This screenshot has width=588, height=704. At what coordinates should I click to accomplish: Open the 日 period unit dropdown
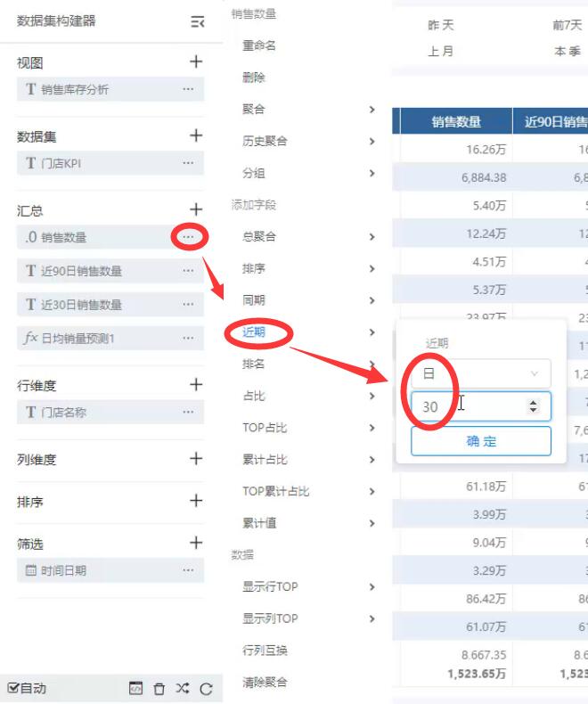[x=481, y=373]
